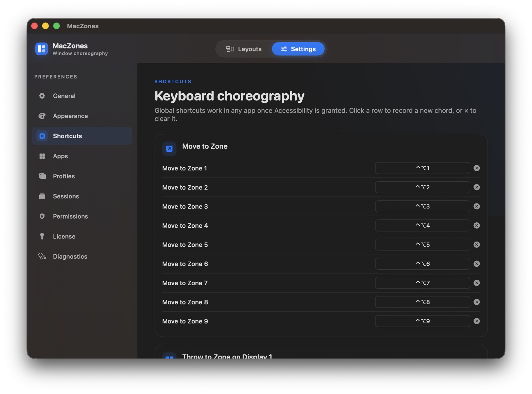Click the Sessions tray icon

click(x=42, y=196)
